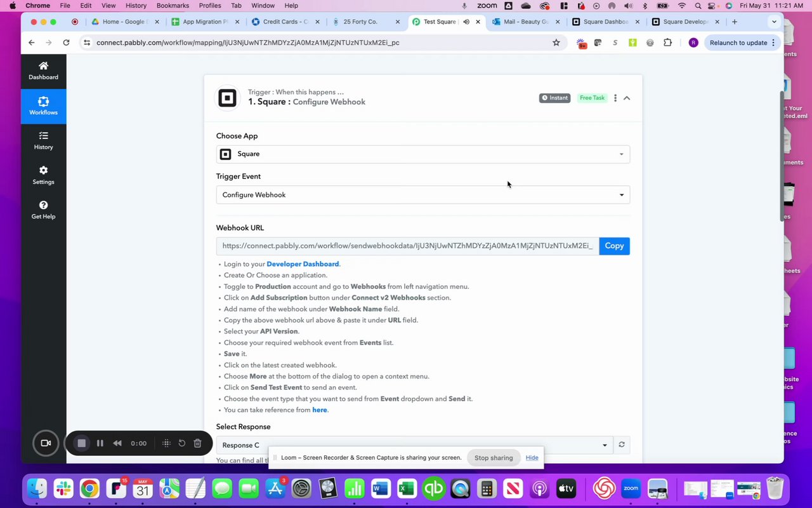This screenshot has width=812, height=508.
Task: Open Workflows in the sidebar
Action: [43, 105]
